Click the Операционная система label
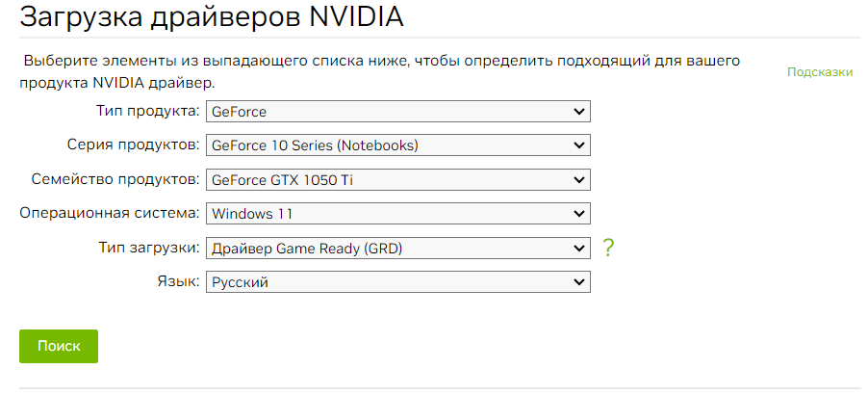The height and width of the screenshot is (395, 868). click(109, 213)
